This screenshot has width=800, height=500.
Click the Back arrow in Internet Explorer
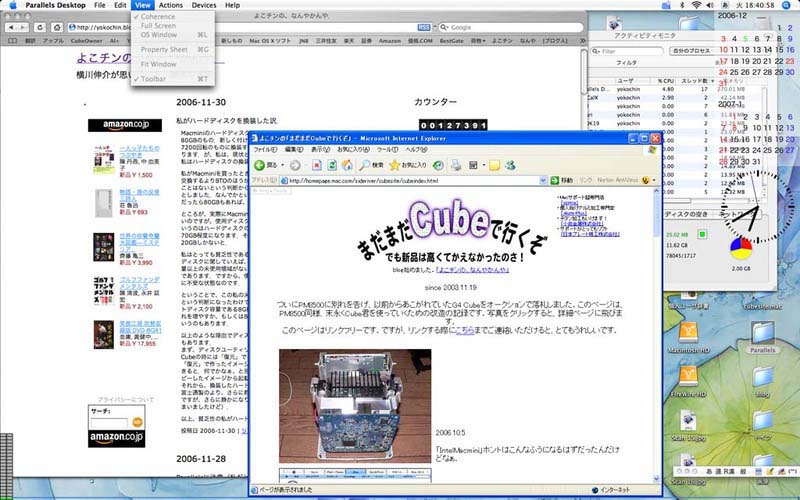pos(260,165)
